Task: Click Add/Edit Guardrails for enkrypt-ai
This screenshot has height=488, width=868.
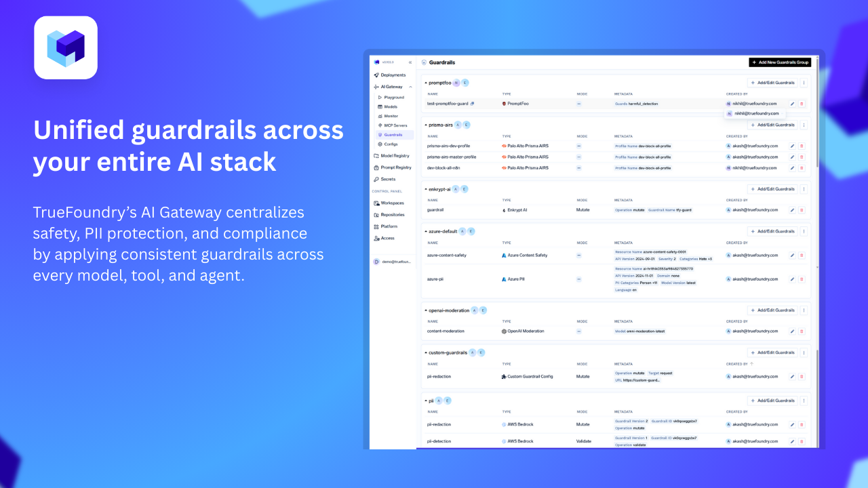Action: 772,189
